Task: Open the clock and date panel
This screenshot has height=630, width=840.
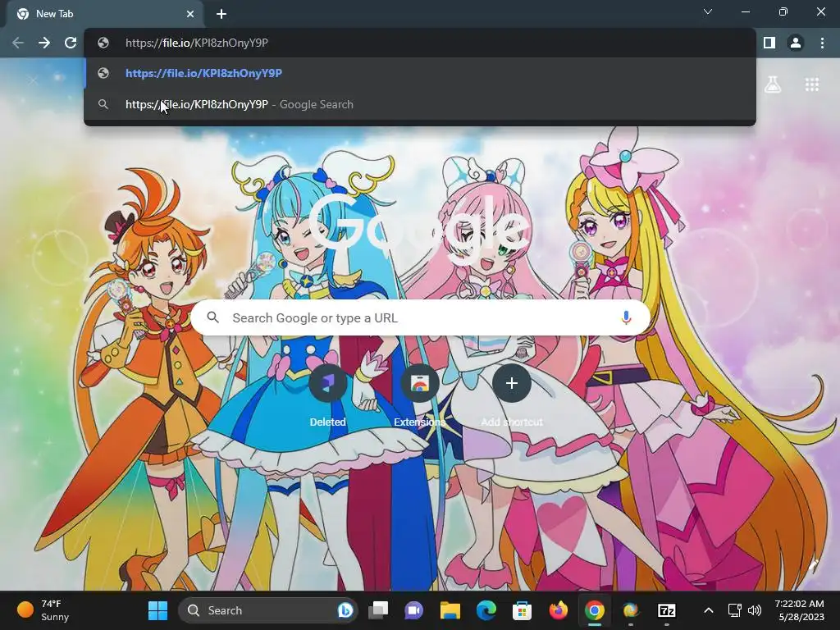Action: click(x=799, y=610)
